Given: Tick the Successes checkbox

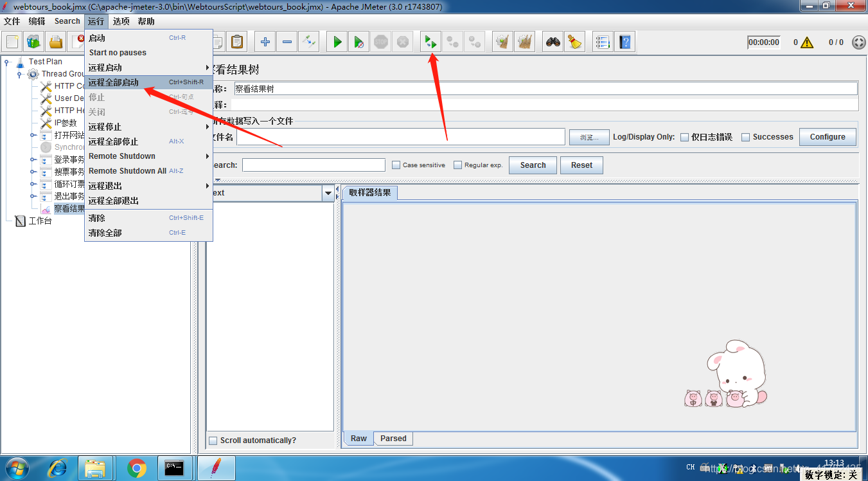Looking at the screenshot, I should 746,137.
